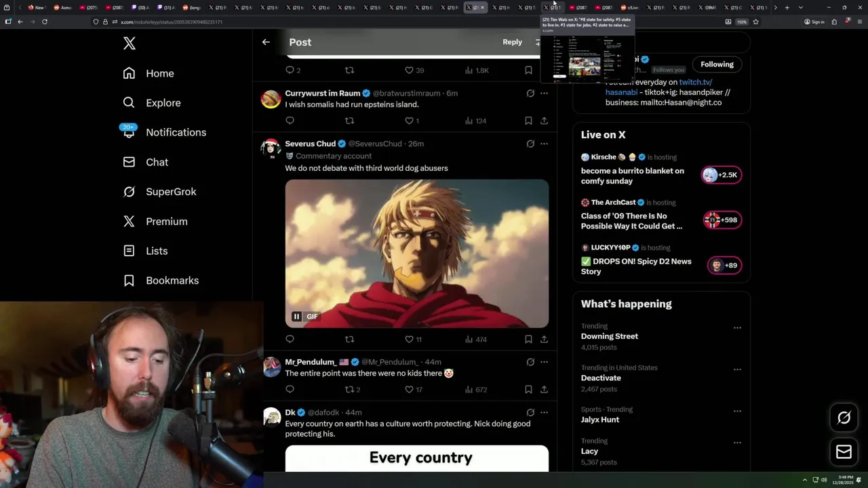Open more options on Currywurst im Raum's post
This screenshot has height=488, width=868.
[x=544, y=94]
